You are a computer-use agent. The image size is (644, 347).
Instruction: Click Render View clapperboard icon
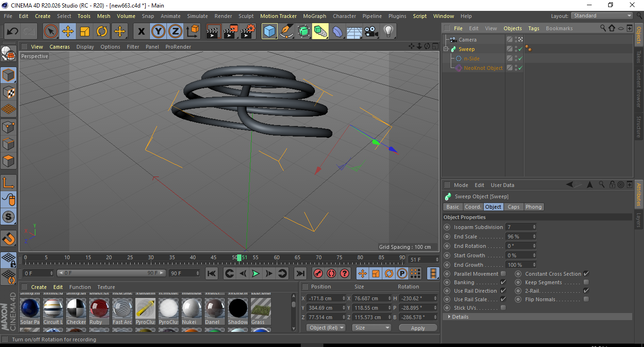click(x=214, y=32)
